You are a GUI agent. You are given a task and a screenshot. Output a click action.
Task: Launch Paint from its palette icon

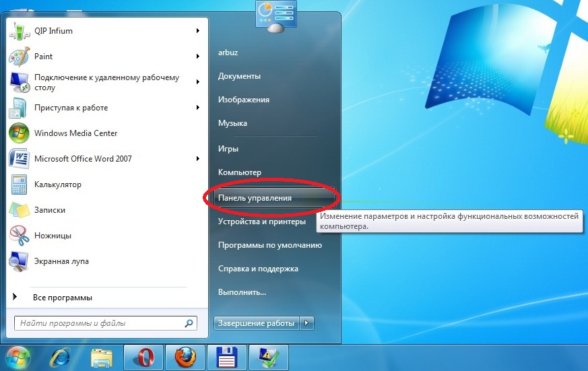pyautogui.click(x=19, y=57)
